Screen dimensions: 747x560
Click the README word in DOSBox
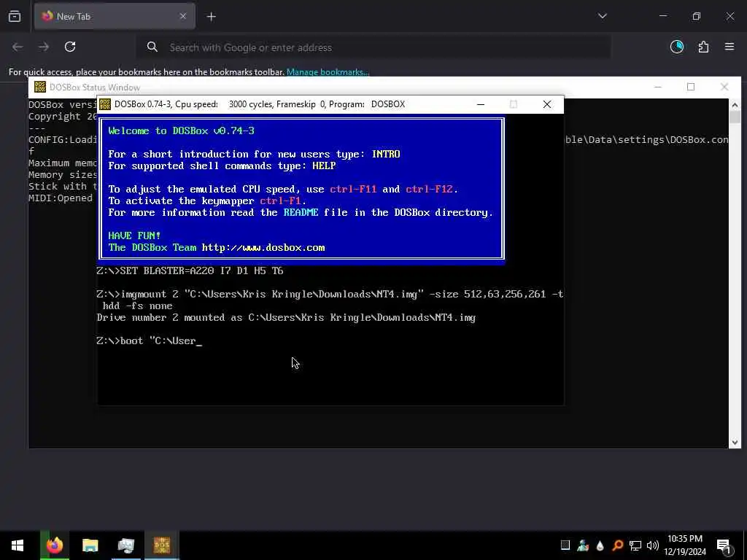(301, 212)
